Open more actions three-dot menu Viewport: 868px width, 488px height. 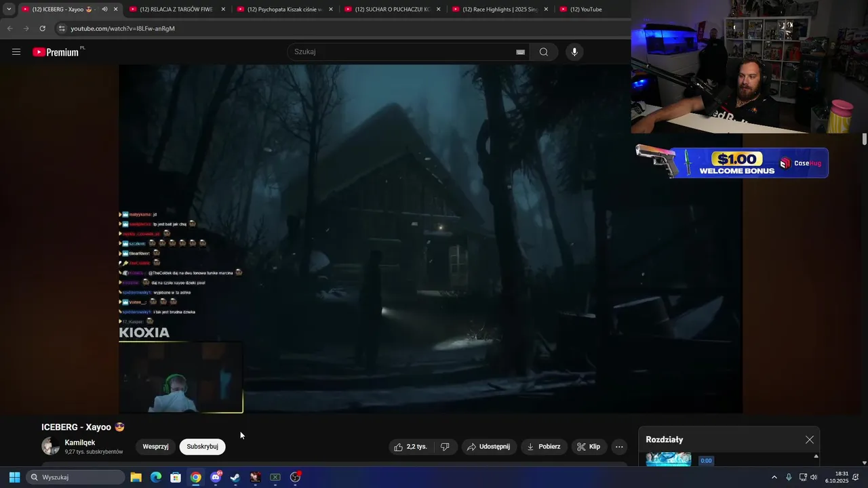[618, 447]
